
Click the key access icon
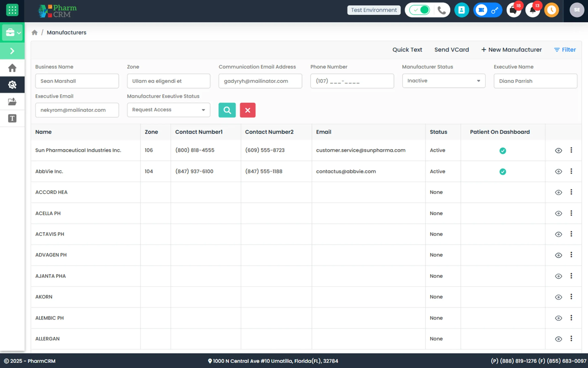pos(495,10)
